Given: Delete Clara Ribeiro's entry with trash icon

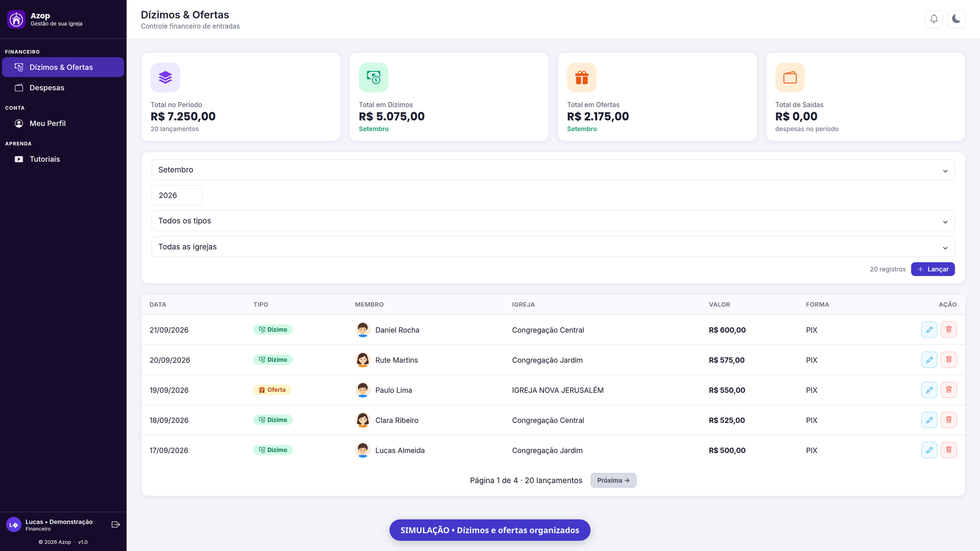Looking at the screenshot, I should pos(948,420).
